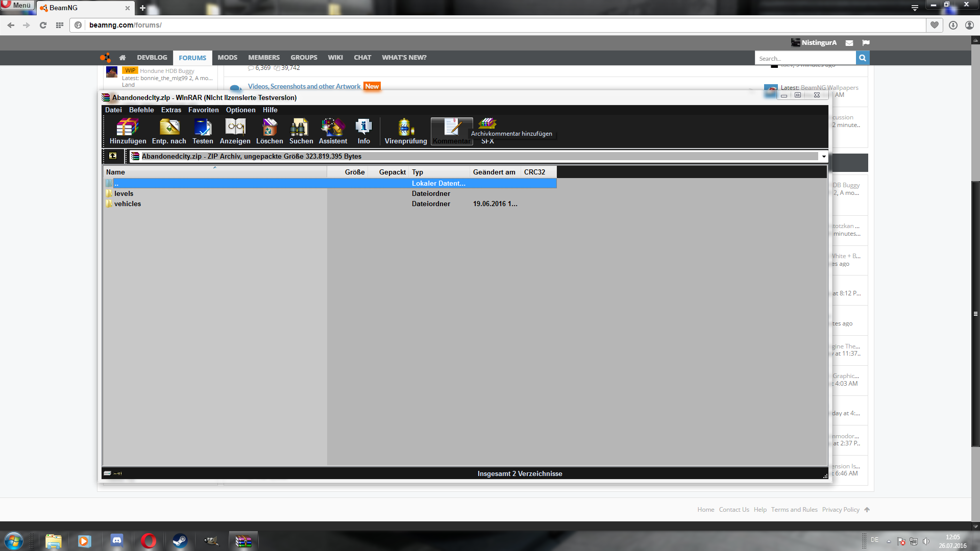Open Discord from the taskbar
Image resolution: width=980 pixels, height=551 pixels.
[117, 541]
